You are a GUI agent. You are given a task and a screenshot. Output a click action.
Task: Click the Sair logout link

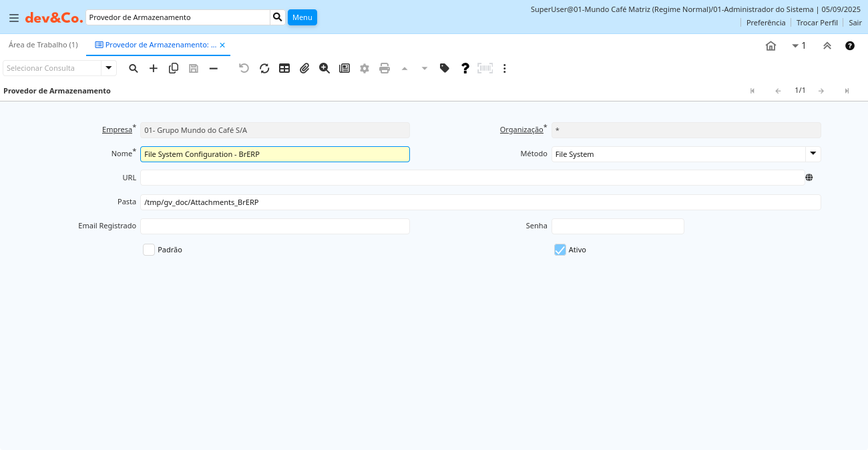coord(855,23)
